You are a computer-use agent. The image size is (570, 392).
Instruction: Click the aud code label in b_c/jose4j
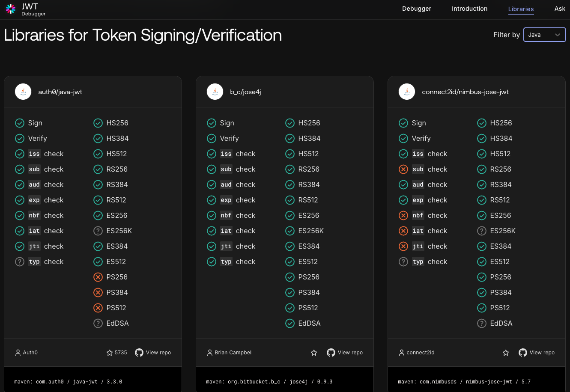coord(226,184)
